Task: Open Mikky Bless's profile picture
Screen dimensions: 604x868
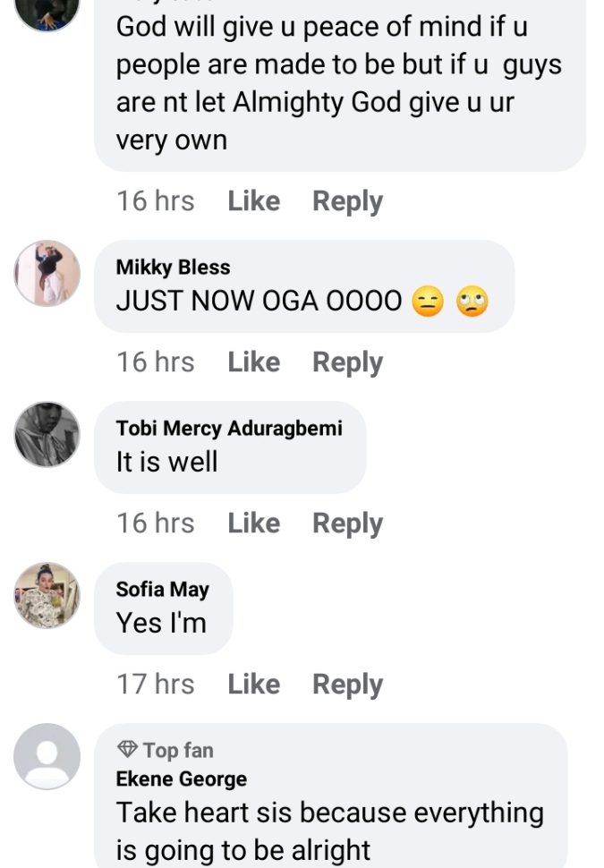Action: point(47,273)
